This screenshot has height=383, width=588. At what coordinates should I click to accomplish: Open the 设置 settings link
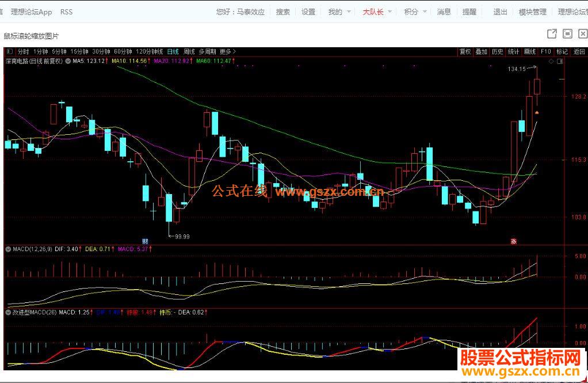point(308,12)
